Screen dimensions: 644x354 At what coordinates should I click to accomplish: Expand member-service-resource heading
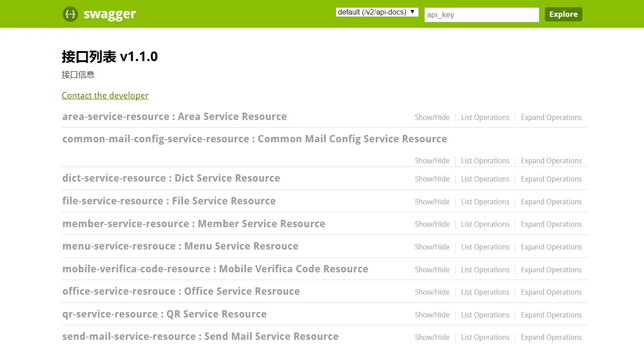[x=194, y=224]
